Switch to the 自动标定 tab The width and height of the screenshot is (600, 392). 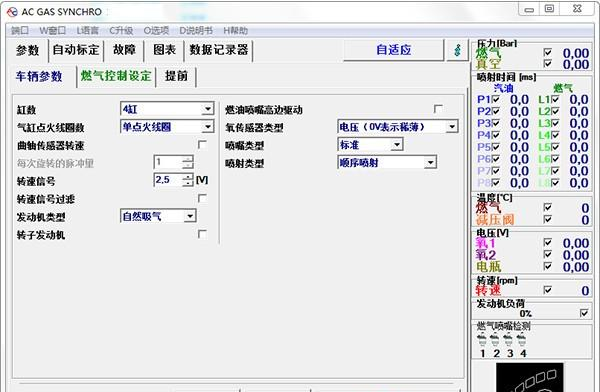tap(76, 50)
